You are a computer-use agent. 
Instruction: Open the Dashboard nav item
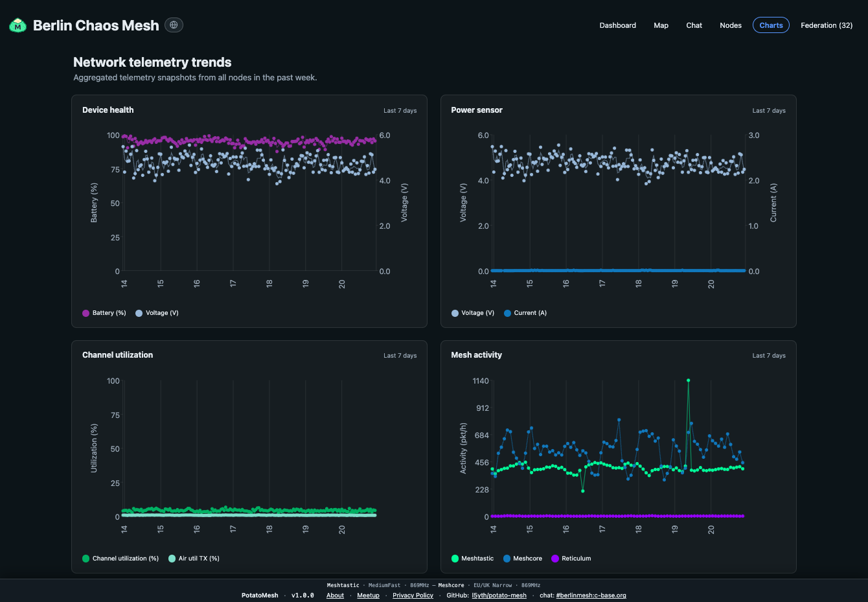tap(617, 25)
